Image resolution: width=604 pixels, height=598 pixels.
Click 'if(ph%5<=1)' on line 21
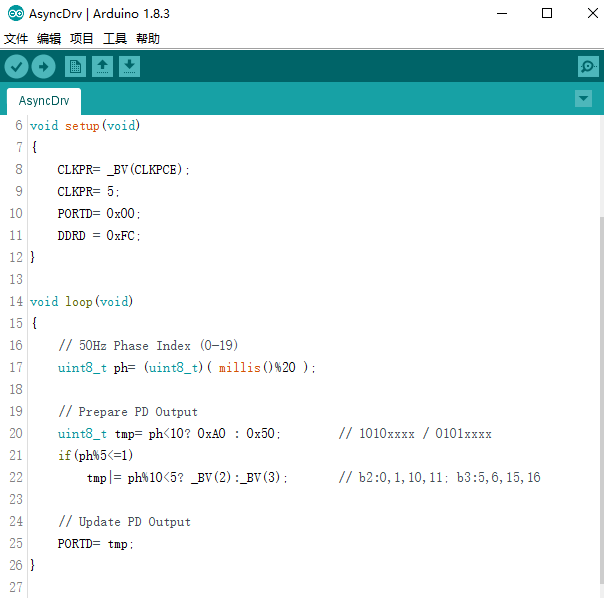[x=96, y=455]
